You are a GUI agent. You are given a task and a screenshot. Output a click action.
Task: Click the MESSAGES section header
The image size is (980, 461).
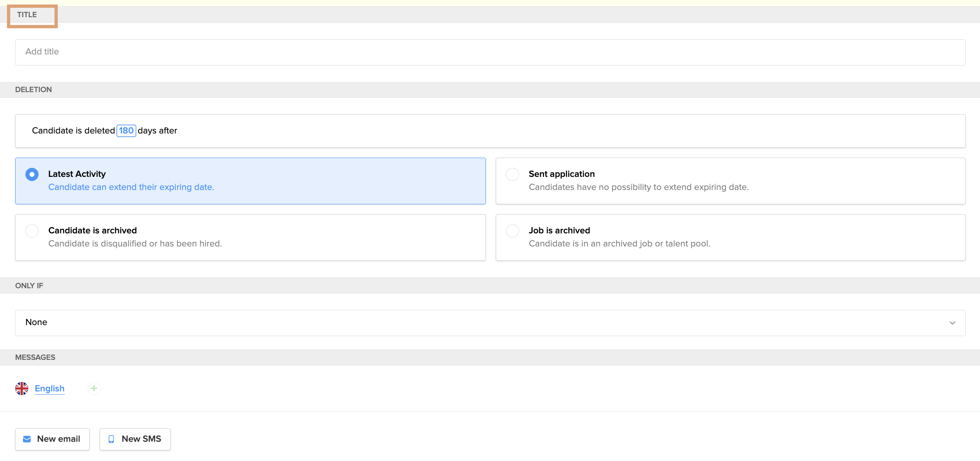click(x=35, y=357)
